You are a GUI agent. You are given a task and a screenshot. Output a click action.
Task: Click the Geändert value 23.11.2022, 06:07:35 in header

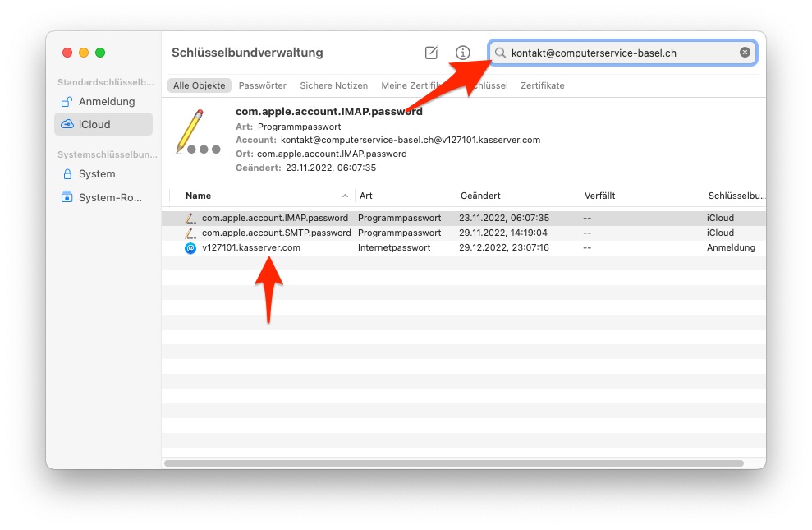tap(331, 168)
